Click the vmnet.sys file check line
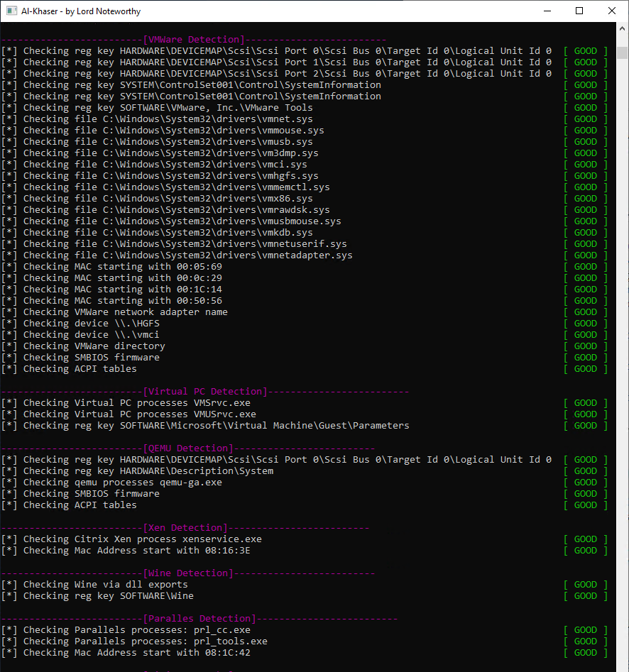The width and height of the screenshot is (629, 672). (157, 119)
